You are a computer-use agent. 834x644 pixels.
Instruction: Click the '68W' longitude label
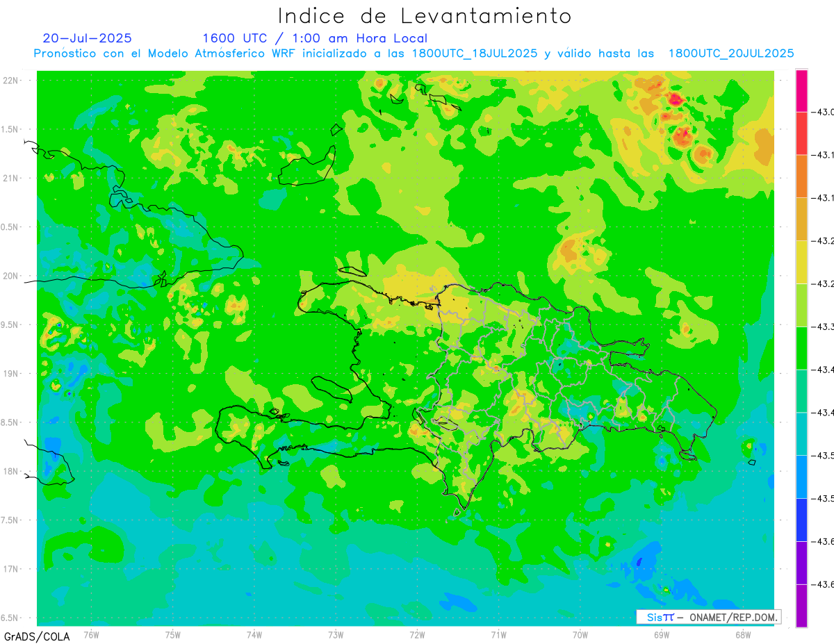(x=743, y=635)
